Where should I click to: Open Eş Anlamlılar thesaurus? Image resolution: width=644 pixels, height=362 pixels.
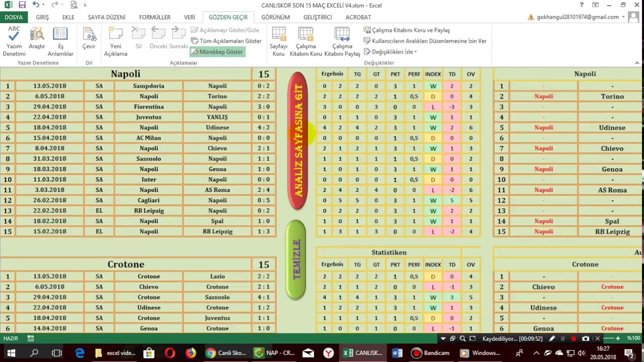point(60,41)
